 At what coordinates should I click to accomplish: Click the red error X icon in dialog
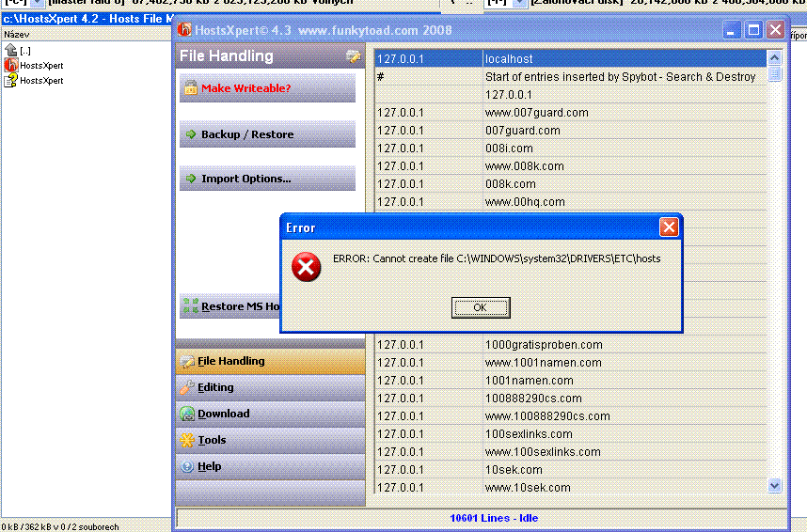307,267
